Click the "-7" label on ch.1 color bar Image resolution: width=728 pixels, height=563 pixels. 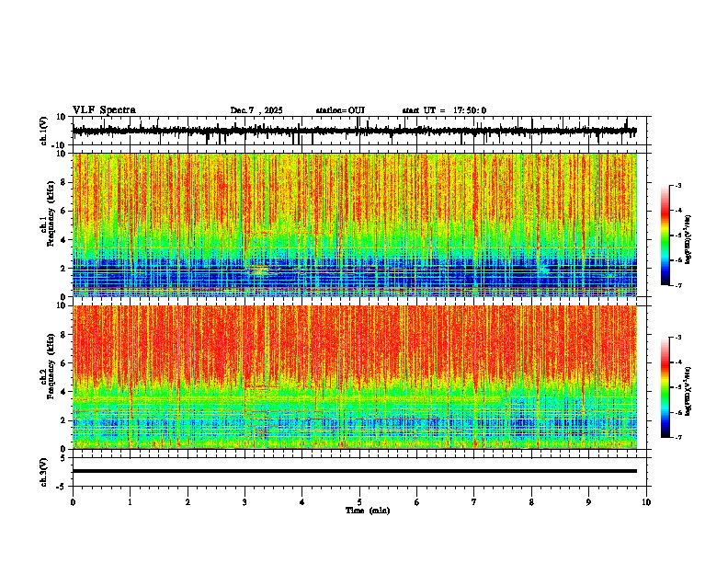coord(677,285)
